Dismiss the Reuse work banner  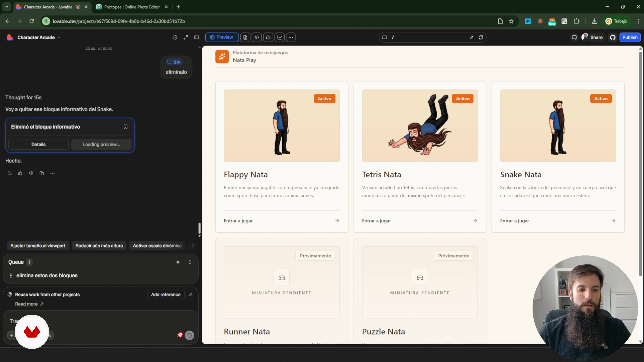pyautogui.click(x=191, y=295)
